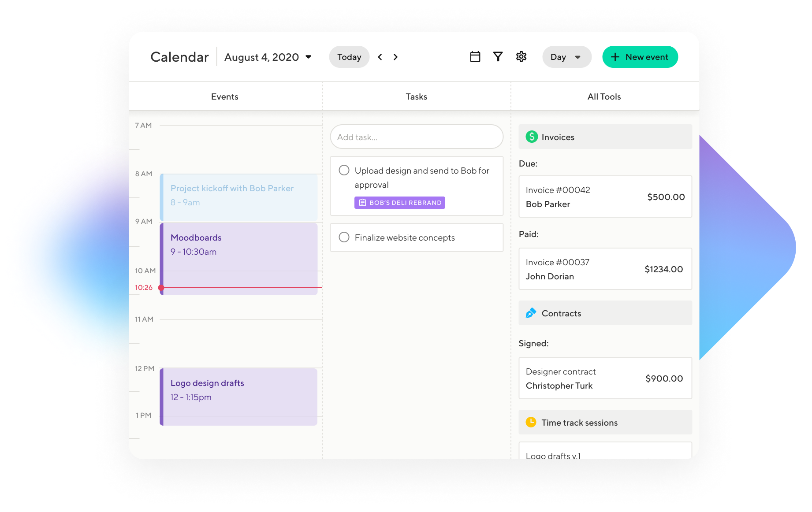Viewport: 812px width, 512px height.
Task: Go to next day arrow
Action: coord(395,57)
